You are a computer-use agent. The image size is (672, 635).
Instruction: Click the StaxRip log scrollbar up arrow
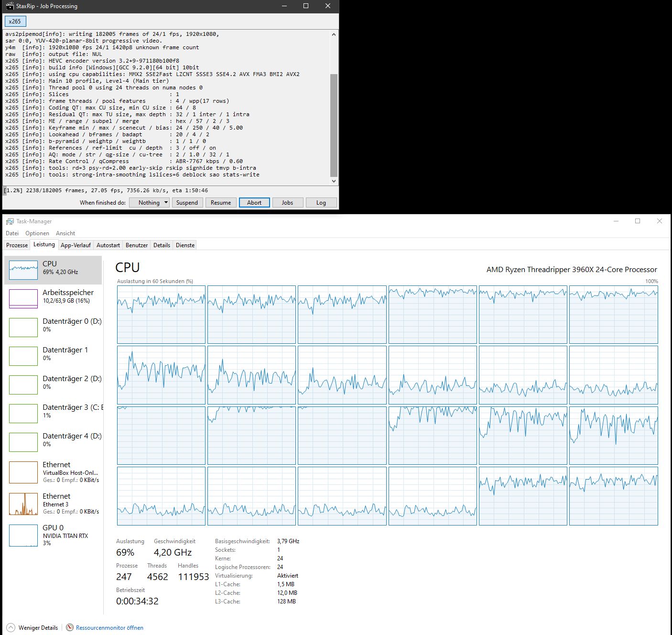coord(334,34)
